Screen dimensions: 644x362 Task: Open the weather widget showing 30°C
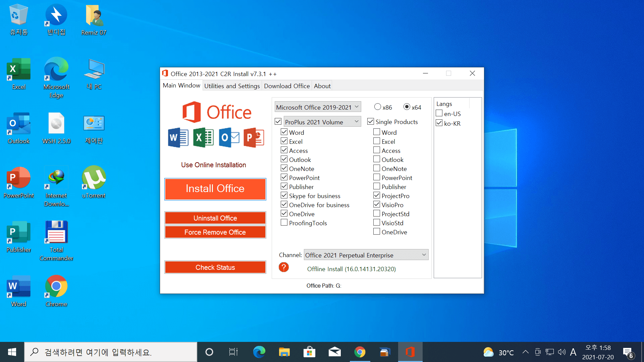point(499,352)
